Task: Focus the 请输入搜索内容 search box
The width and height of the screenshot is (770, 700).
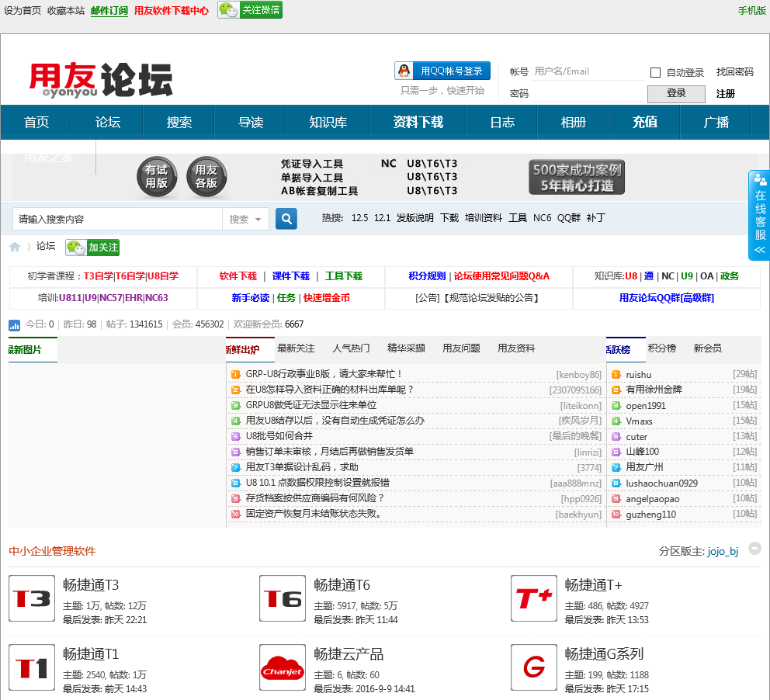Action: 117,219
